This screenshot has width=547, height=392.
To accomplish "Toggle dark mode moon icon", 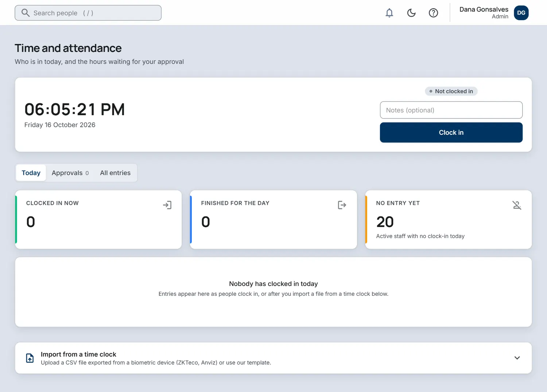I will click(x=411, y=13).
